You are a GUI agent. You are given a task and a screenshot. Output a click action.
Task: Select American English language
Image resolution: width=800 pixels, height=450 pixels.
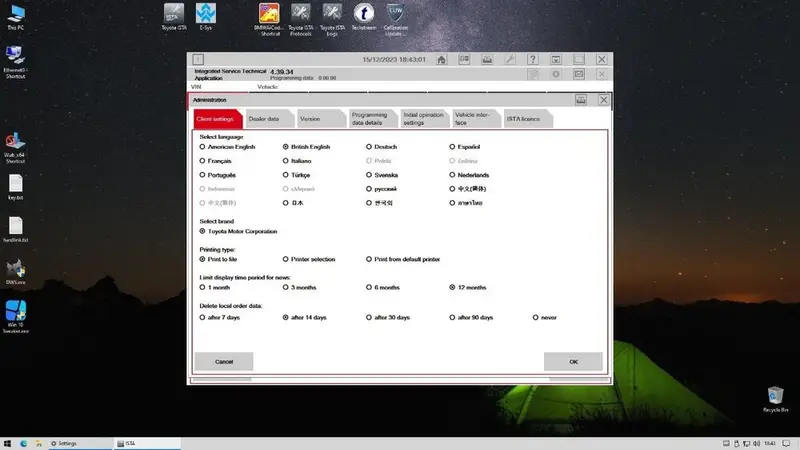203,147
